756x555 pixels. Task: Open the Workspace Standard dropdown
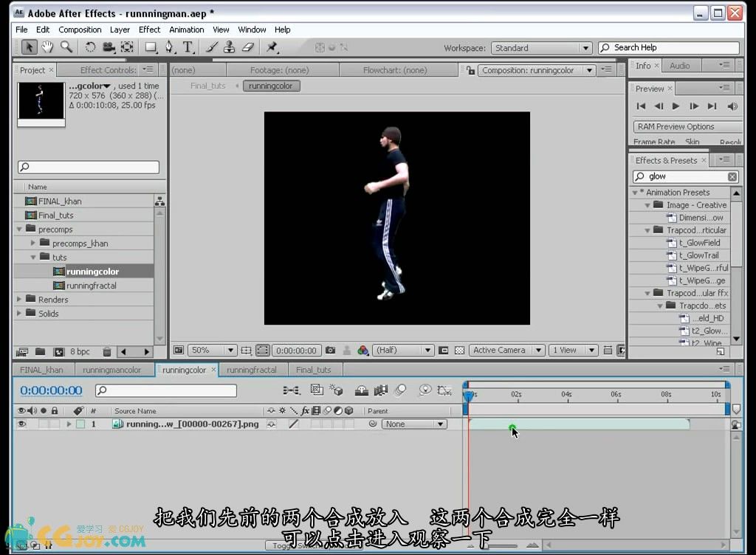(541, 48)
